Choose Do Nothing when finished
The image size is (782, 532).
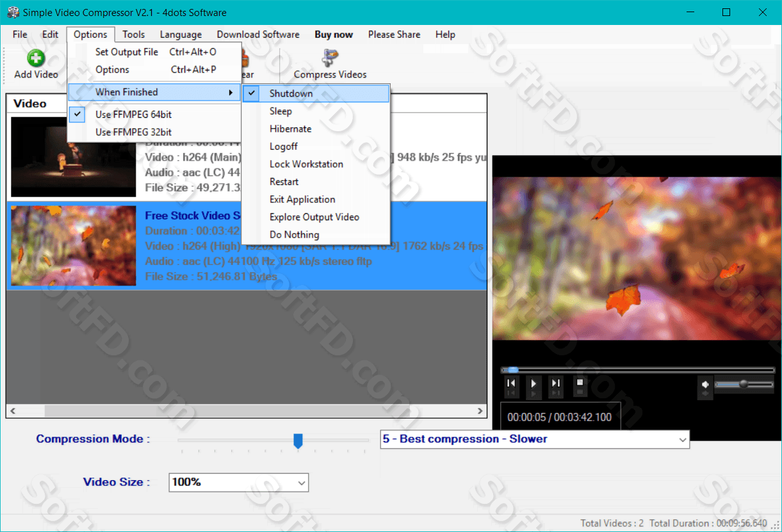[x=316, y=234]
